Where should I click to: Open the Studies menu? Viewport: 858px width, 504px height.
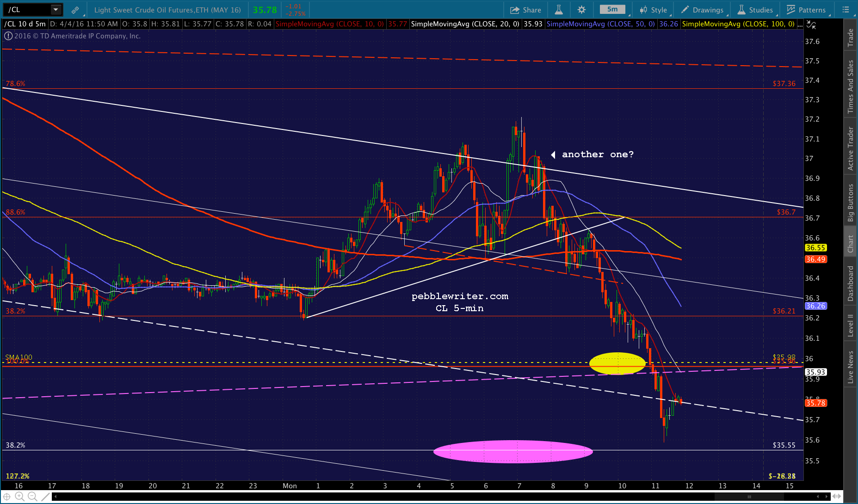point(755,10)
